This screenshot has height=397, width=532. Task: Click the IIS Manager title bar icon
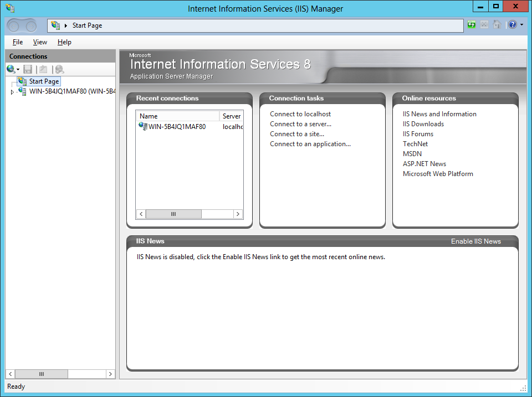[x=10, y=8]
